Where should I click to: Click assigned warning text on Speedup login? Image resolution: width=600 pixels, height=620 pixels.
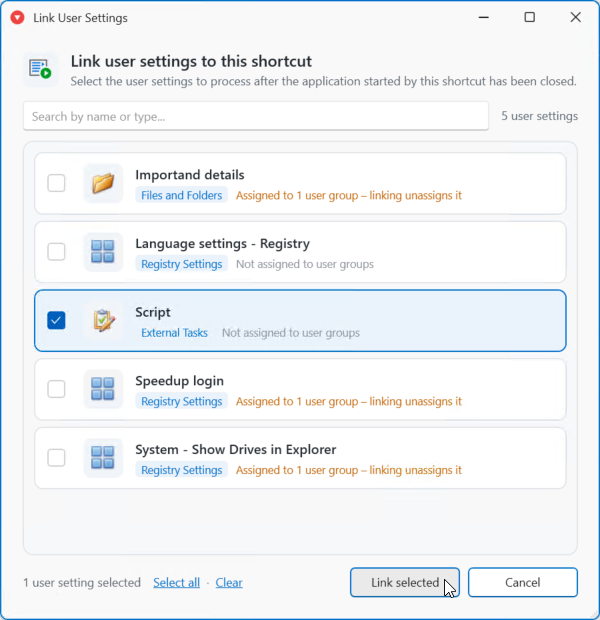coord(349,401)
